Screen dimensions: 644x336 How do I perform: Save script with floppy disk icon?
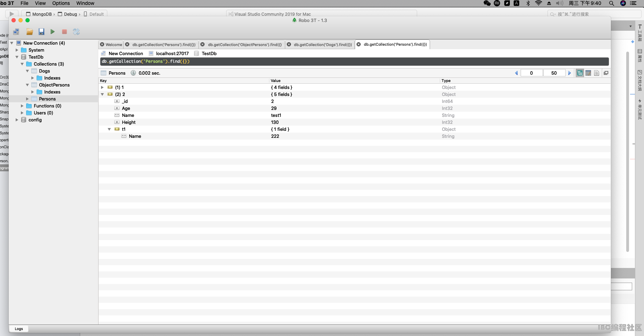point(41,32)
